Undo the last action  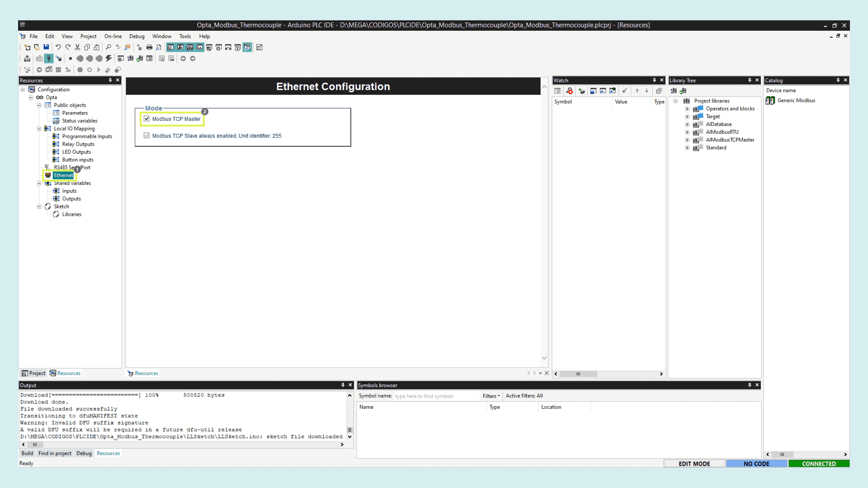pyautogui.click(x=58, y=47)
